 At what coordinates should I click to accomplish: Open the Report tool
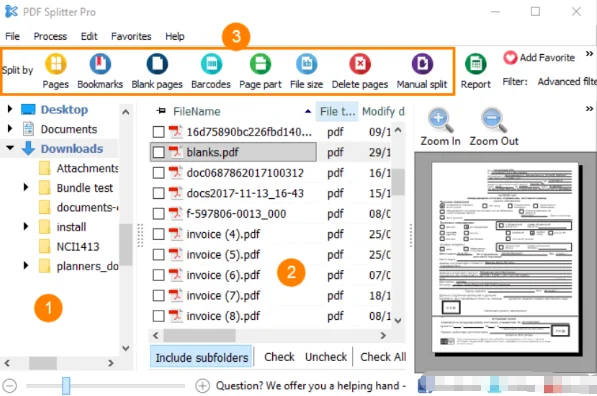[476, 64]
